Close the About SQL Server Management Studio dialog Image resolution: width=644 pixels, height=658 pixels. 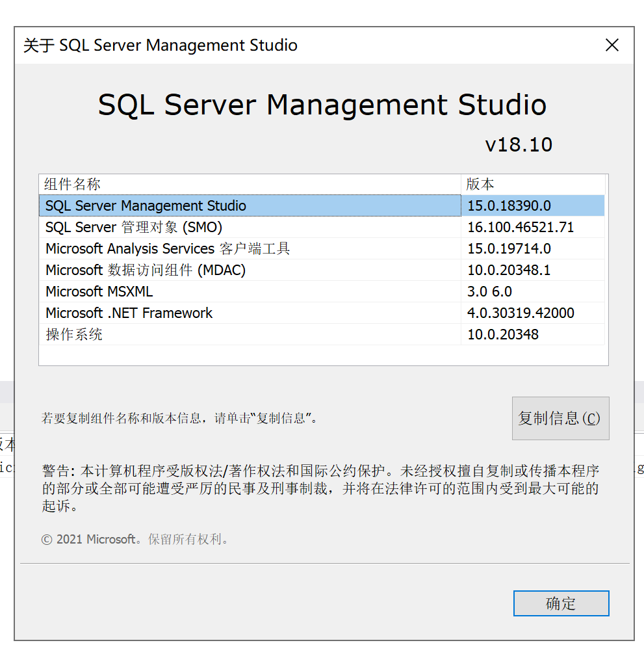[x=612, y=46]
